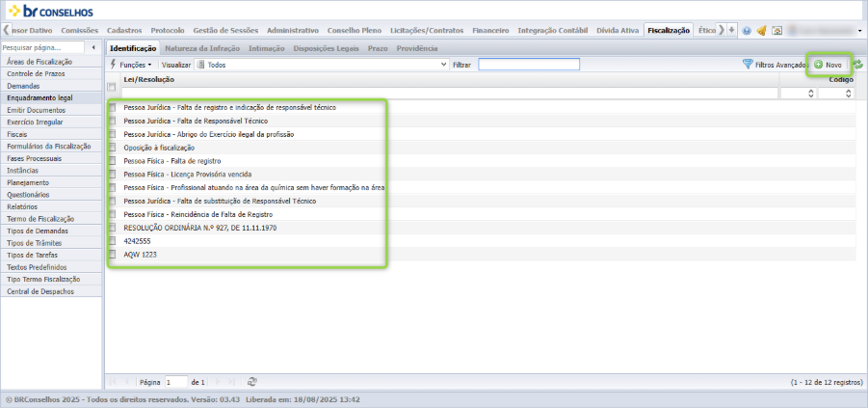Image resolution: width=868 pixels, height=408 pixels.
Task: Click the Lei/Resolução column filter field
Action: (x=450, y=94)
